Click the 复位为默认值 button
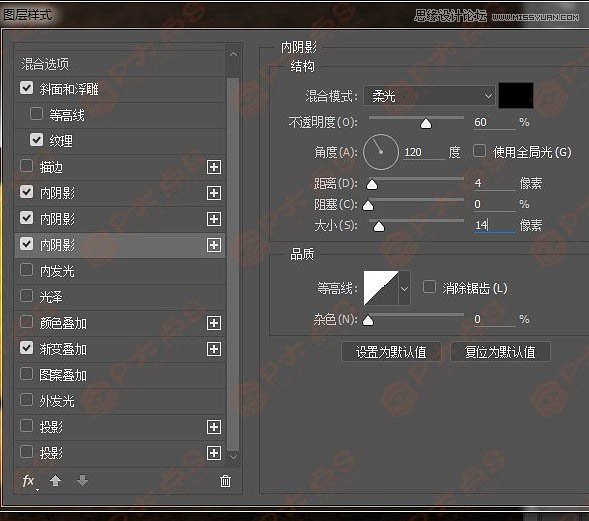 pyautogui.click(x=500, y=352)
